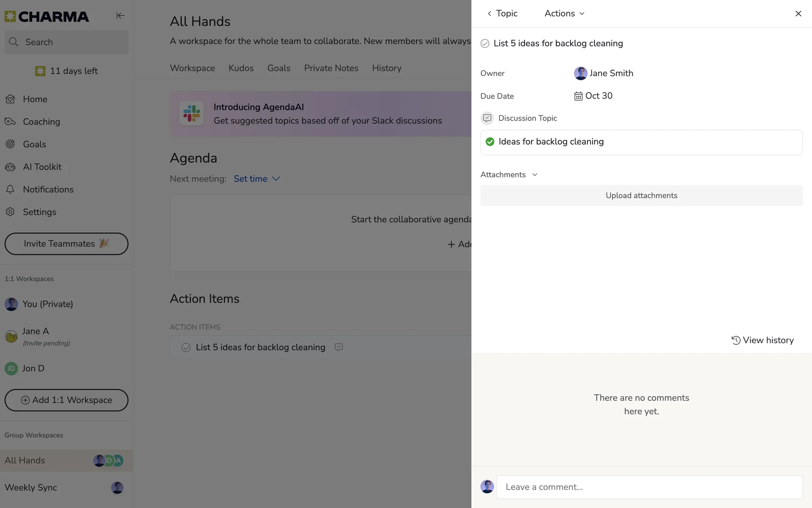
Task: Open the Private Notes tab
Action: click(331, 68)
